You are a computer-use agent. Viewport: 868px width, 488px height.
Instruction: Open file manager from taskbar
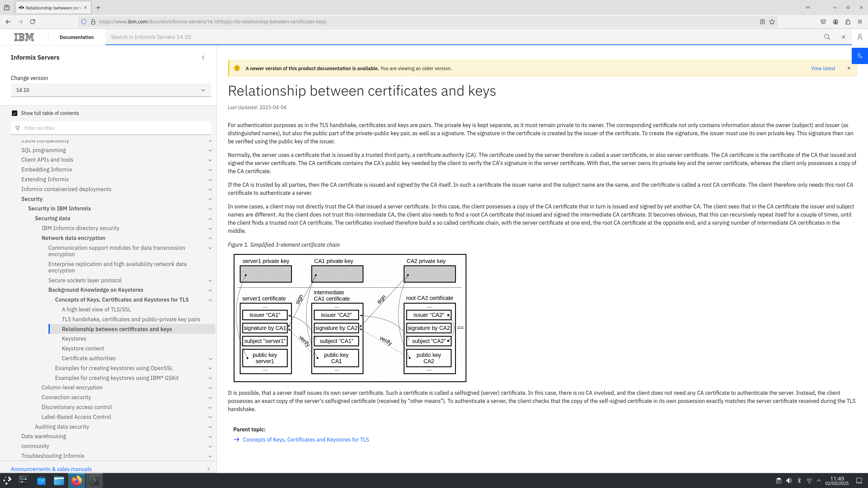coord(59,481)
